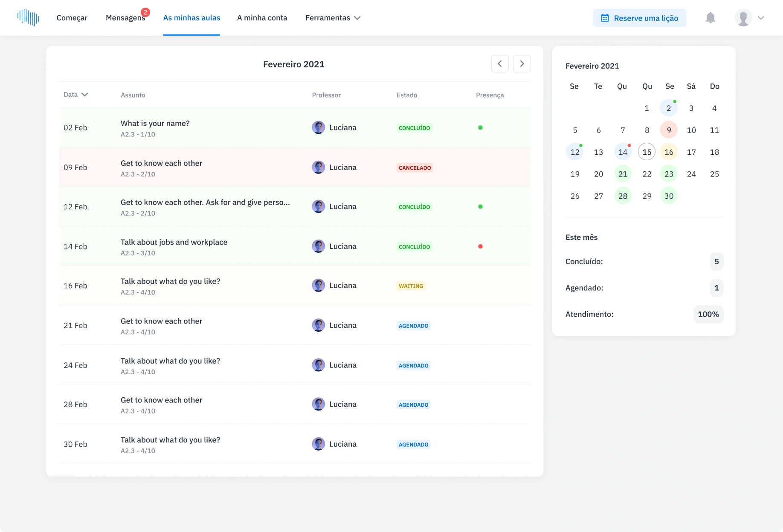
Task: Click the sound wave logo icon
Action: (28, 17)
